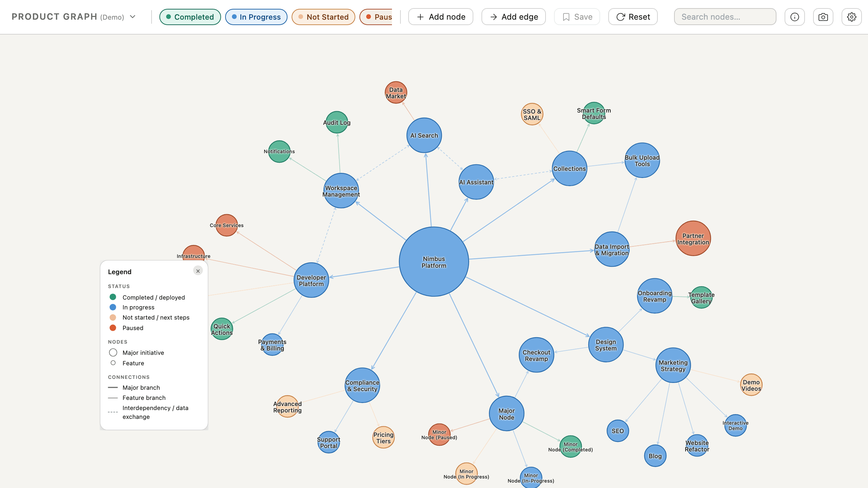Select the AI Search node
The image size is (868, 488).
point(424,135)
